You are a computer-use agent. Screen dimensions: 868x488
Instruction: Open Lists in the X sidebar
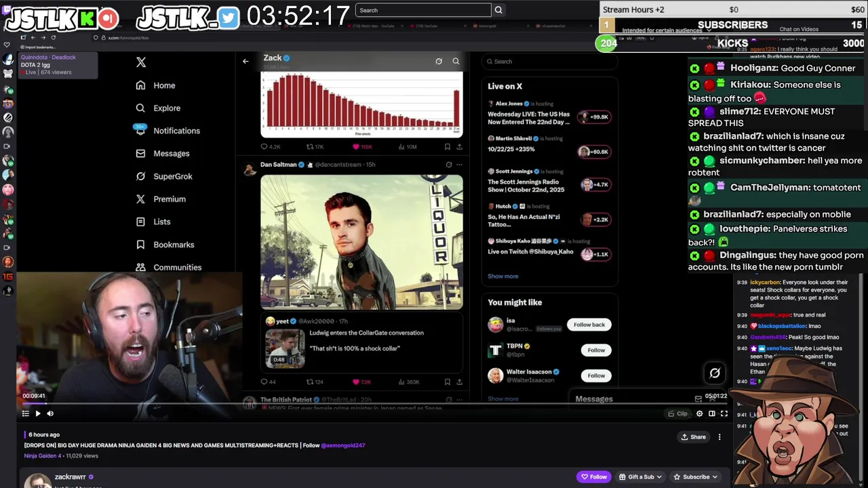[x=153, y=222]
